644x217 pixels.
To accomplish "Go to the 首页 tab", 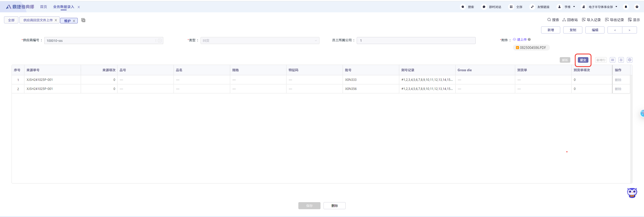I will (44, 7).
